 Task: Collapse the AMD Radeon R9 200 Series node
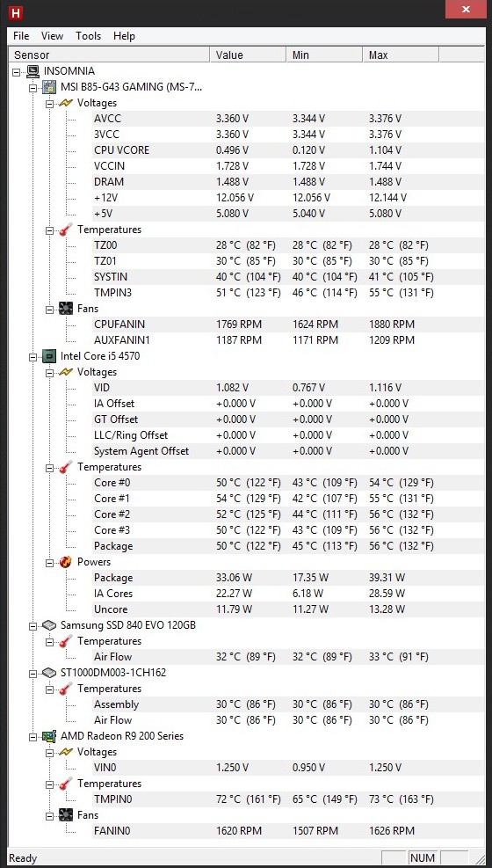pyautogui.click(x=33, y=736)
